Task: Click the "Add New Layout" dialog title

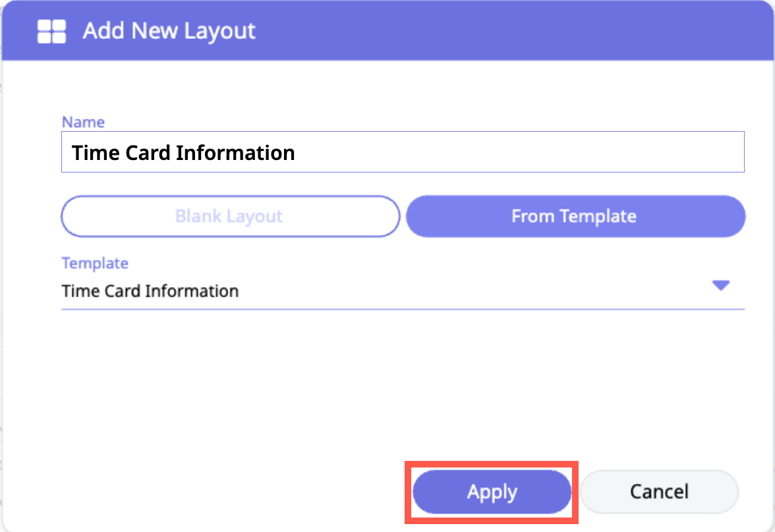Action: (x=169, y=31)
